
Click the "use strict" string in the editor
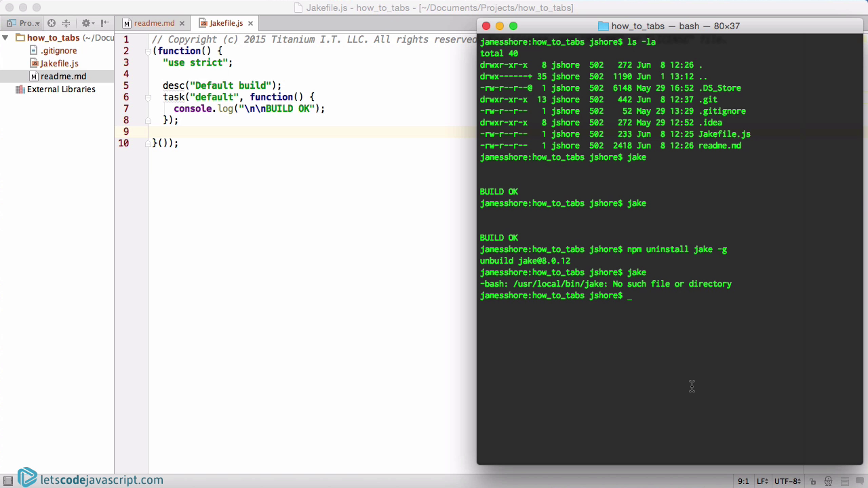195,62
